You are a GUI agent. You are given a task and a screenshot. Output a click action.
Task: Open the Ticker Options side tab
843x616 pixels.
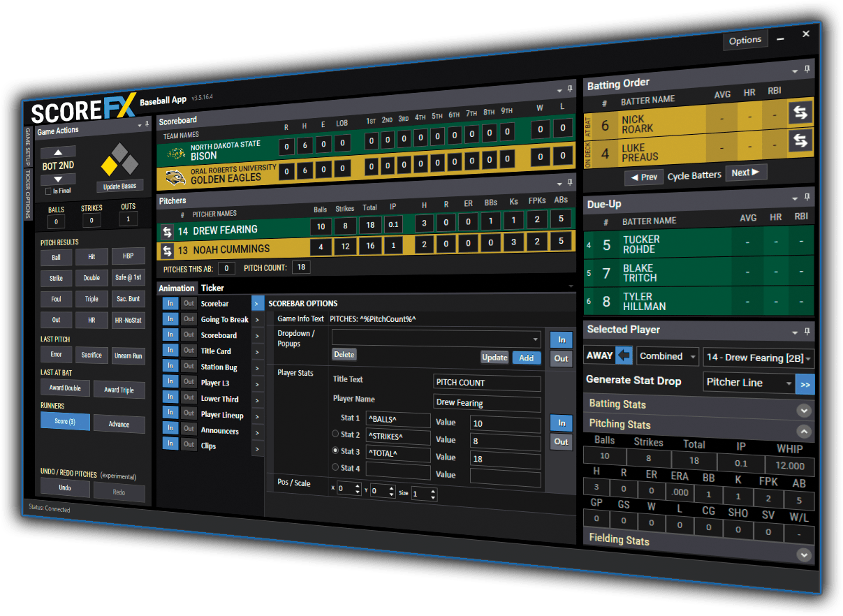[29, 194]
